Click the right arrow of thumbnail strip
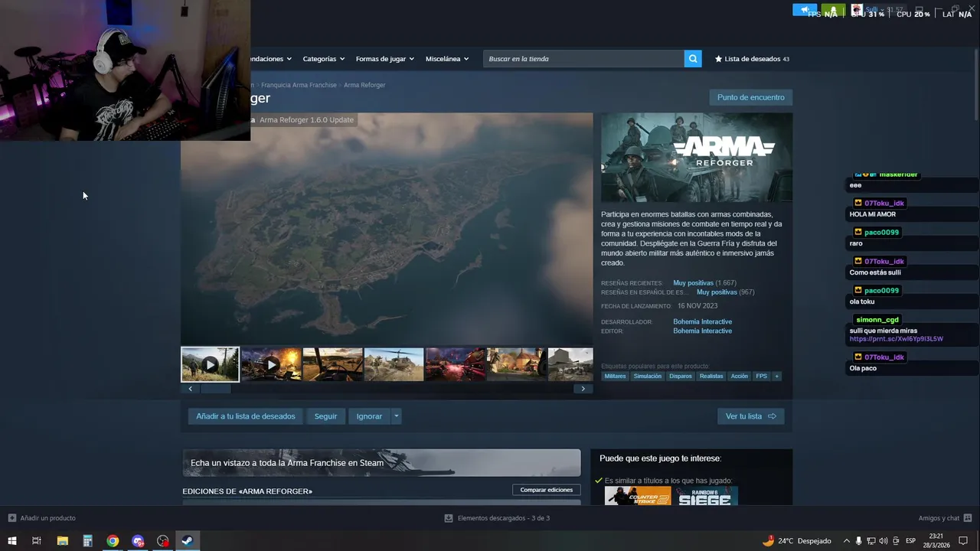 pos(583,389)
